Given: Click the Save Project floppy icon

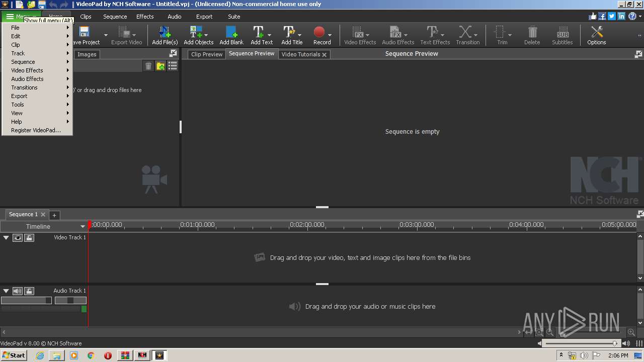Looking at the screenshot, I should 84,32.
